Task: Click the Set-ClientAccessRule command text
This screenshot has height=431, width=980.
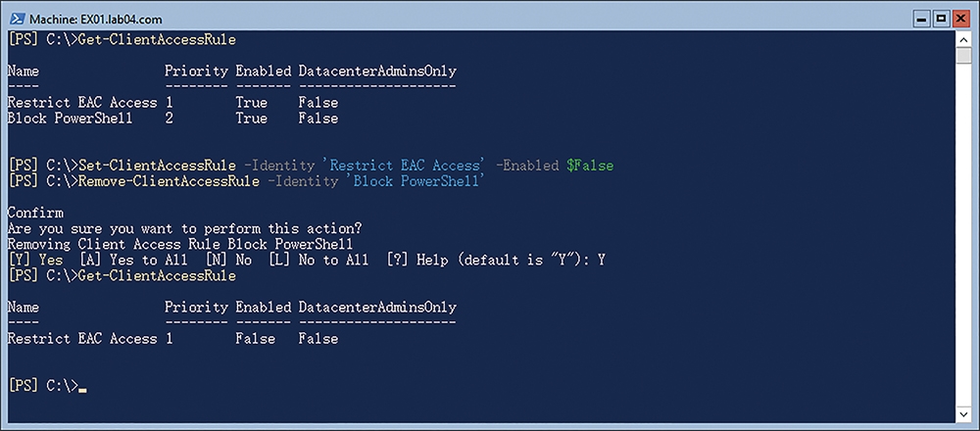Action: coord(157,166)
